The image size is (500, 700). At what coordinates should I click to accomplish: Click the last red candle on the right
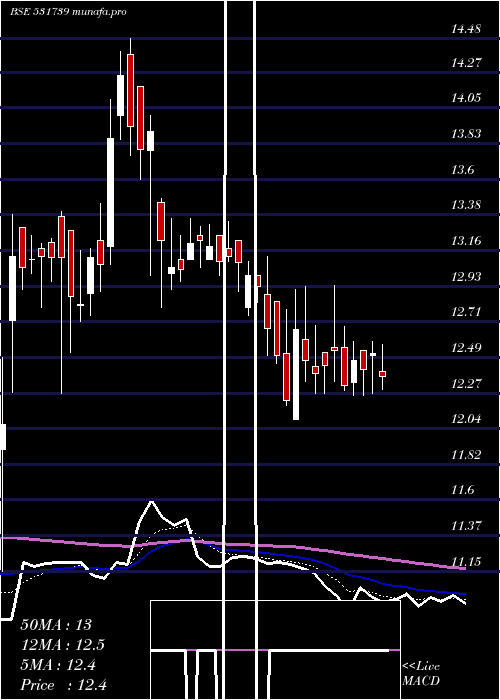(x=383, y=374)
